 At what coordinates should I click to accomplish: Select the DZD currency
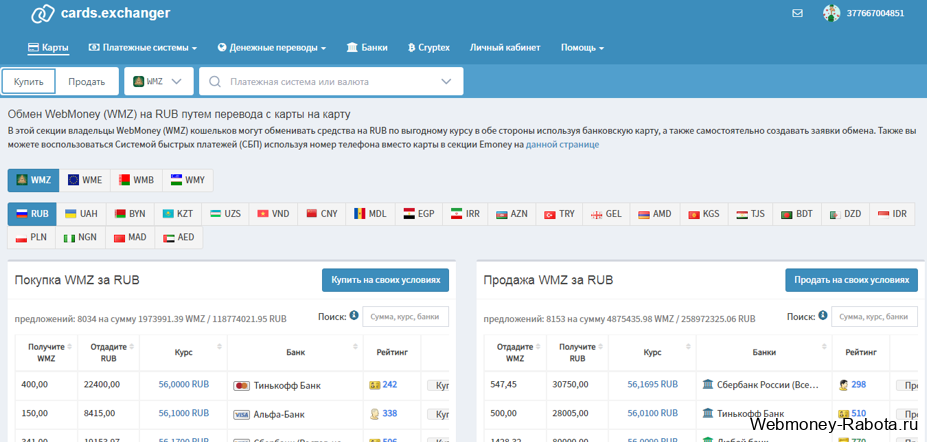[845, 214]
